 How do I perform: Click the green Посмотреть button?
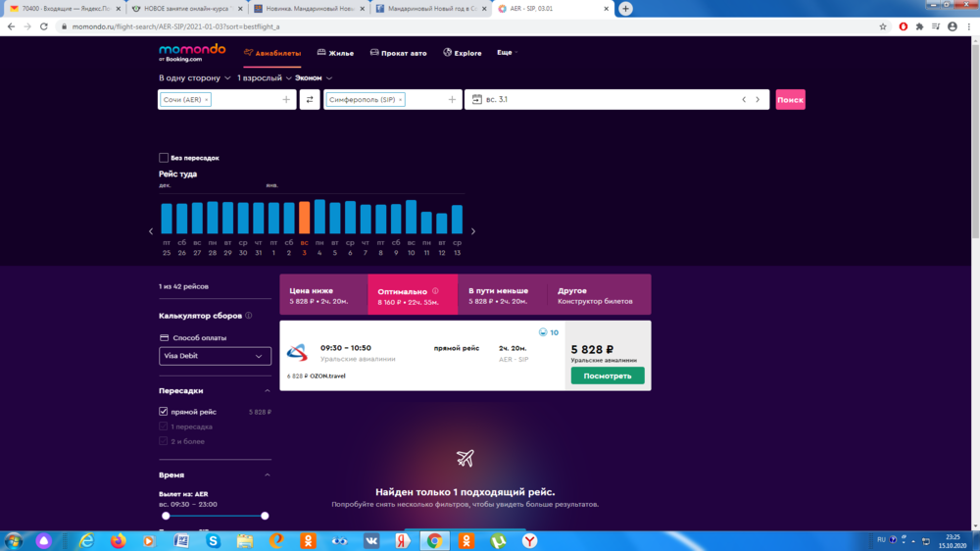608,376
